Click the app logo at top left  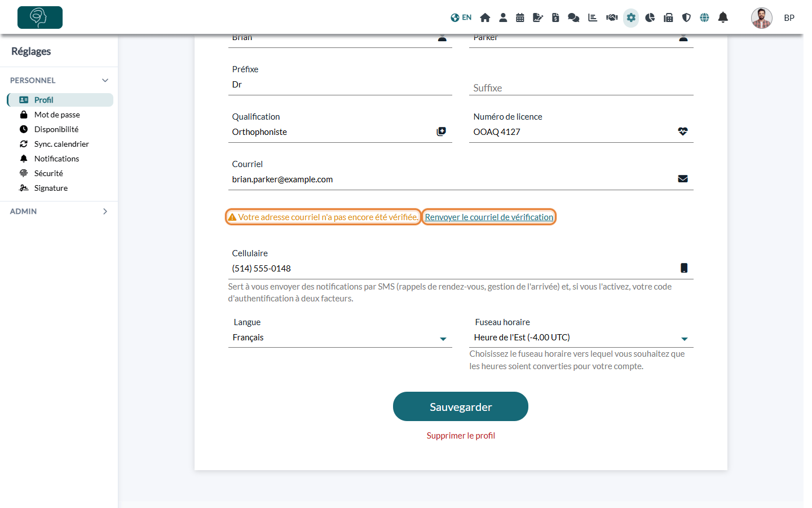(x=40, y=17)
